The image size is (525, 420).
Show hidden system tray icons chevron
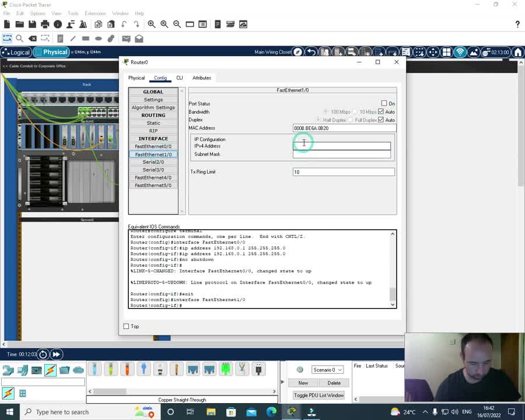pyautogui.click(x=425, y=412)
